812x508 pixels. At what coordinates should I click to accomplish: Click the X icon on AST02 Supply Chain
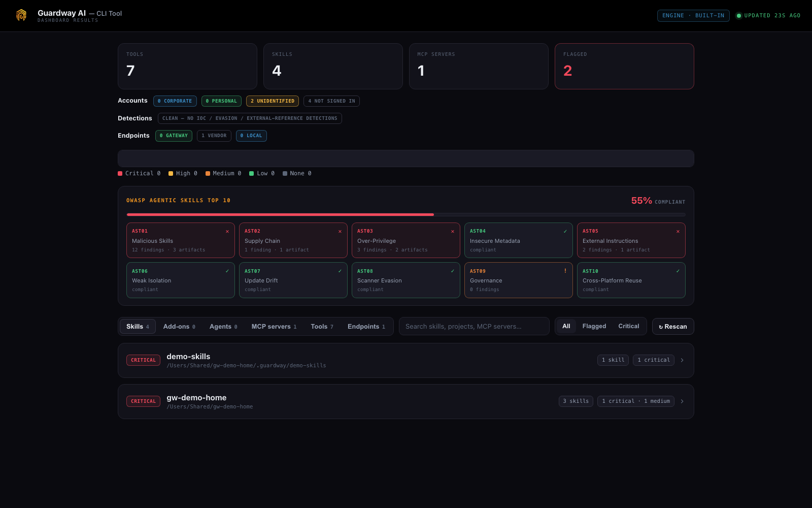(340, 231)
